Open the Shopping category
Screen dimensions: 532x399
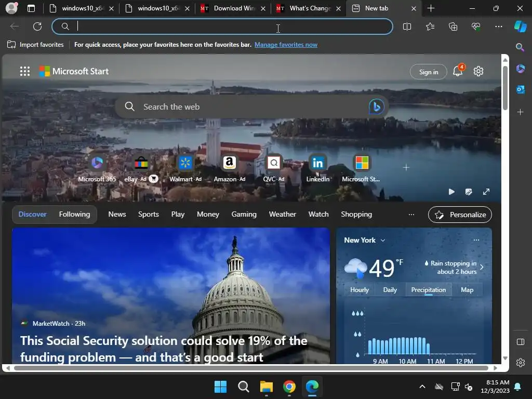pyautogui.click(x=356, y=214)
